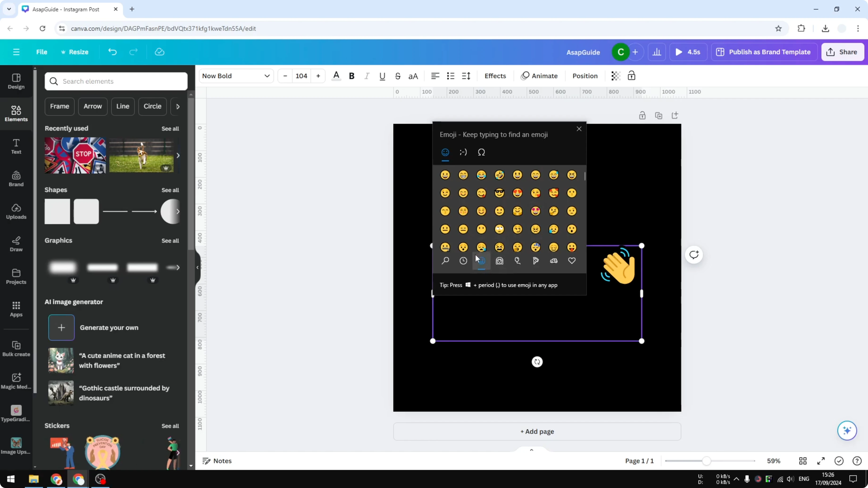Lock the selected element from toolbar
The image size is (868, 488).
(631, 76)
